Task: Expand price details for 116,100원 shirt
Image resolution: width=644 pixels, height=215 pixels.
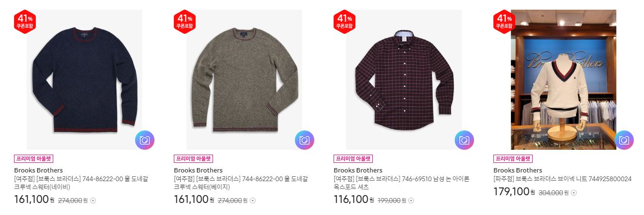Action: [411, 201]
